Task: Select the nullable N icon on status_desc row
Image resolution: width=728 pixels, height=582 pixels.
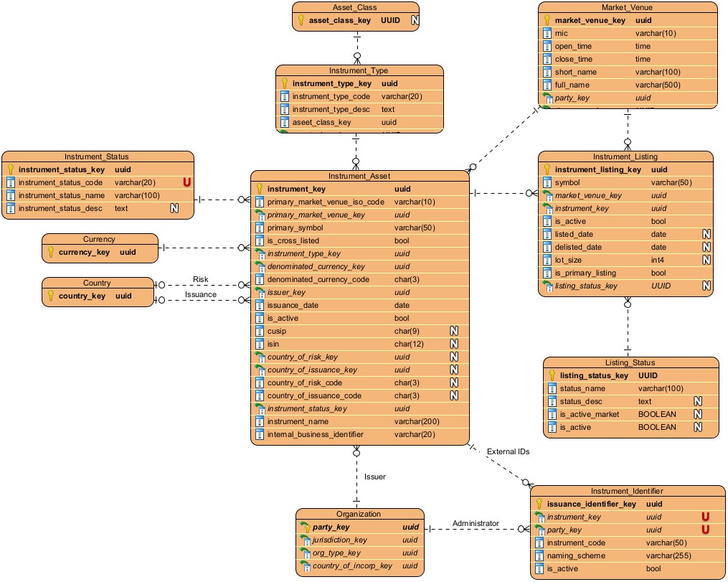Action: (x=696, y=401)
